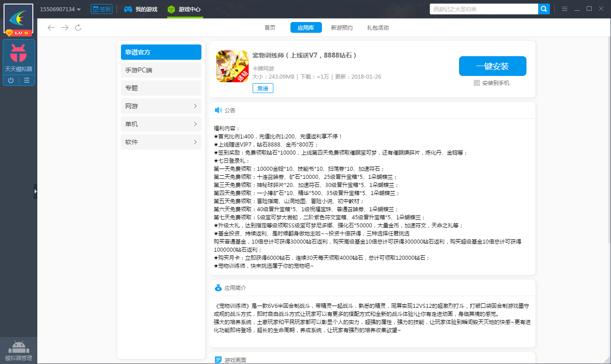Click the search magnifier button
Viewport: 611px width, 364px height.
coord(544,9)
